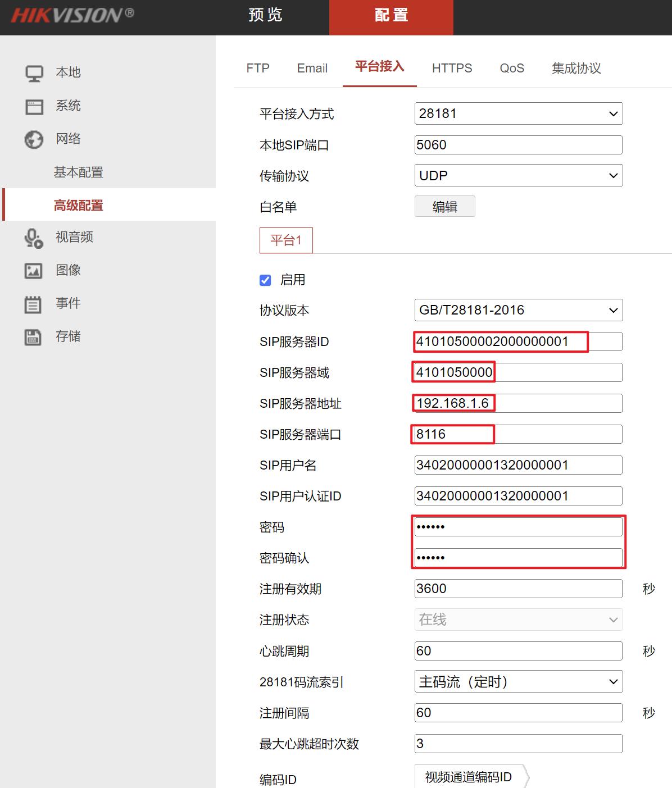Switch to the 集成协议 tab
This screenshot has height=788, width=672.
click(576, 69)
